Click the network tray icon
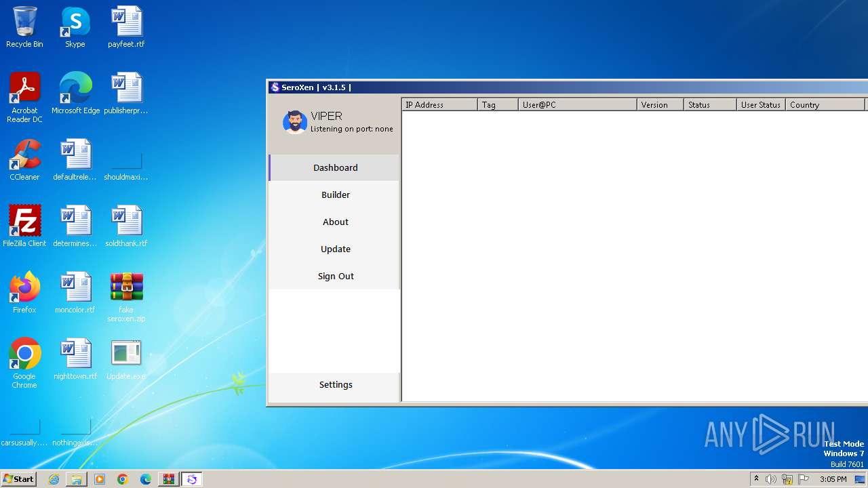Screen dimensions: 868x488 pyautogui.click(x=787, y=479)
